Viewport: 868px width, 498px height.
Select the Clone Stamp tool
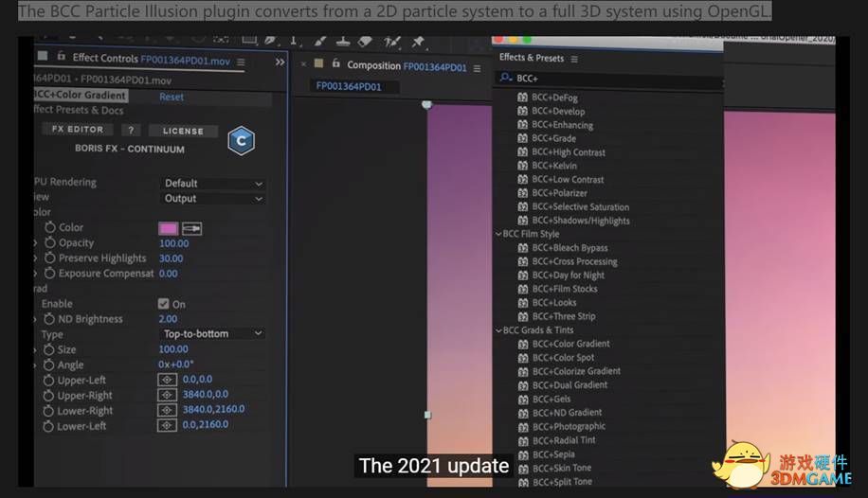click(x=343, y=41)
